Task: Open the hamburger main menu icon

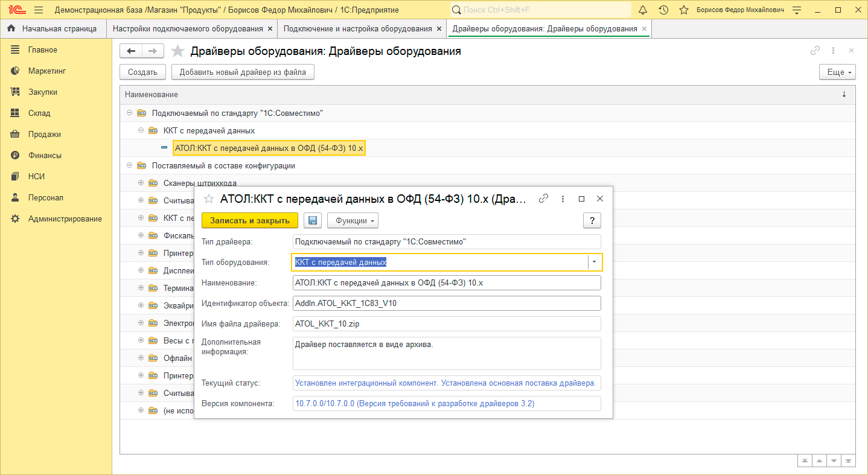Action: (x=39, y=10)
